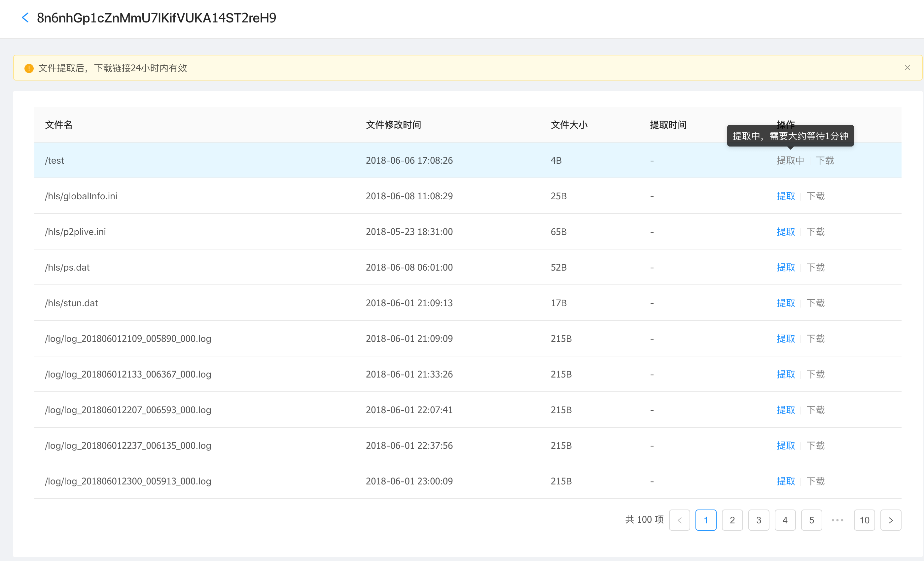Close the yellow notice banner
Screen dimensions: 924x561
pos(907,68)
